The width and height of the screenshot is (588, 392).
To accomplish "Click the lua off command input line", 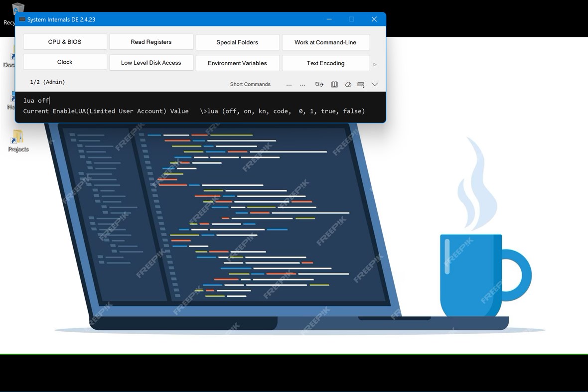I will coord(36,100).
